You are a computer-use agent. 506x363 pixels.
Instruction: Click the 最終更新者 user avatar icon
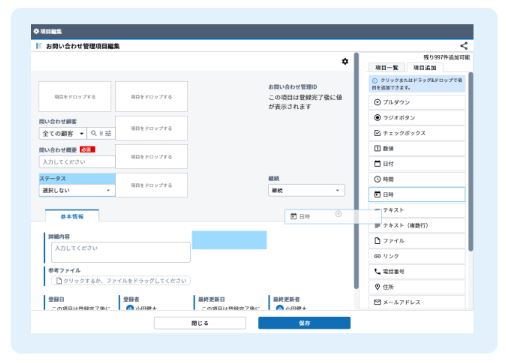pos(280,308)
